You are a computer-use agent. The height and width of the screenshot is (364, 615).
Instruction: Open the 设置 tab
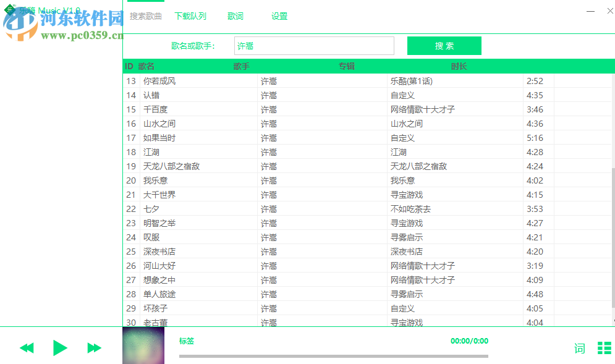[279, 16]
